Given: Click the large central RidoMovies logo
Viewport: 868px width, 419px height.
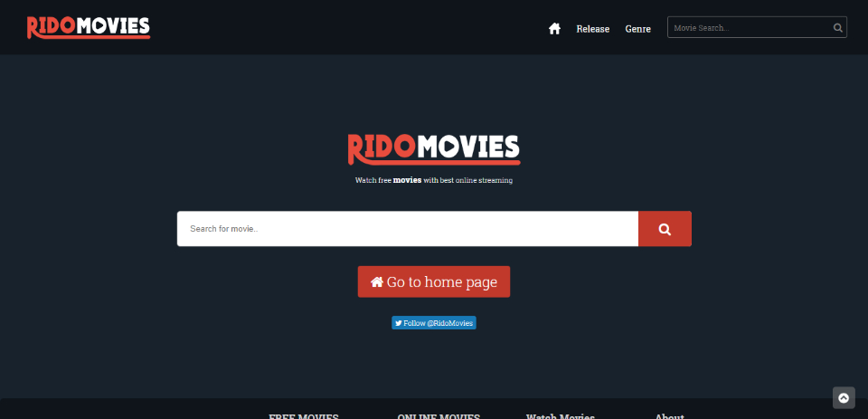Looking at the screenshot, I should (x=434, y=149).
